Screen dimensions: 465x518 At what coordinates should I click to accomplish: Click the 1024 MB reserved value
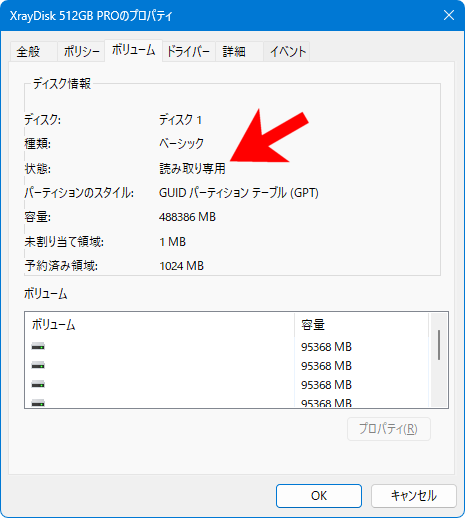181,266
